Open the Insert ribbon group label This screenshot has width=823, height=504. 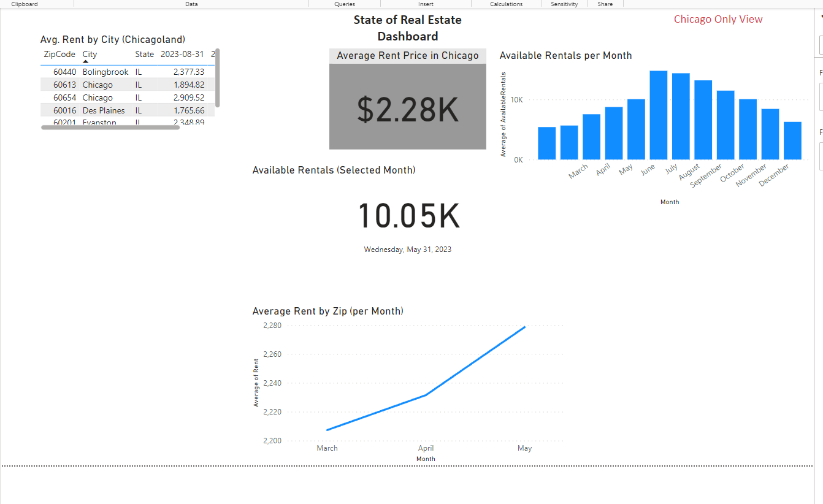pyautogui.click(x=426, y=4)
